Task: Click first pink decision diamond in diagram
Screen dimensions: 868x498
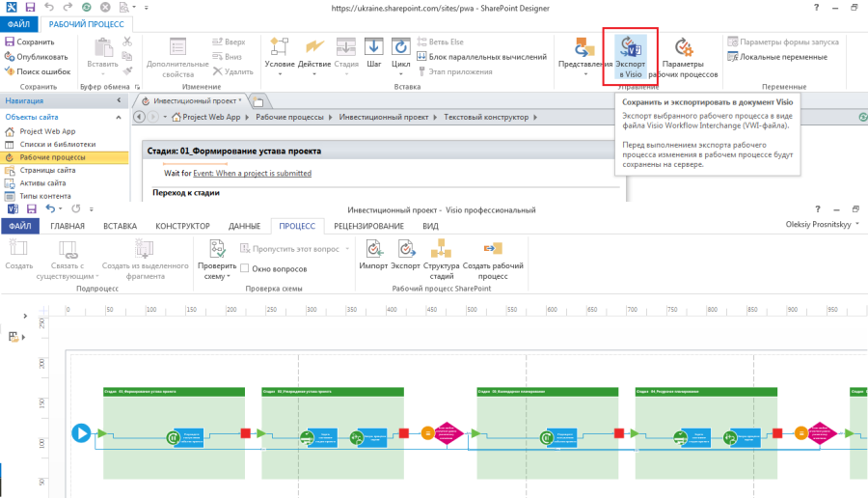Action: tap(447, 432)
